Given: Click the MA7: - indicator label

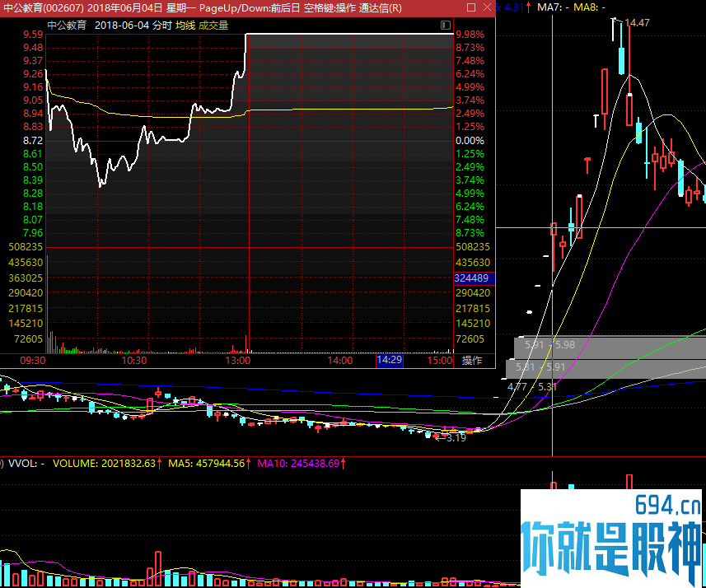Looking at the screenshot, I should point(553,7).
